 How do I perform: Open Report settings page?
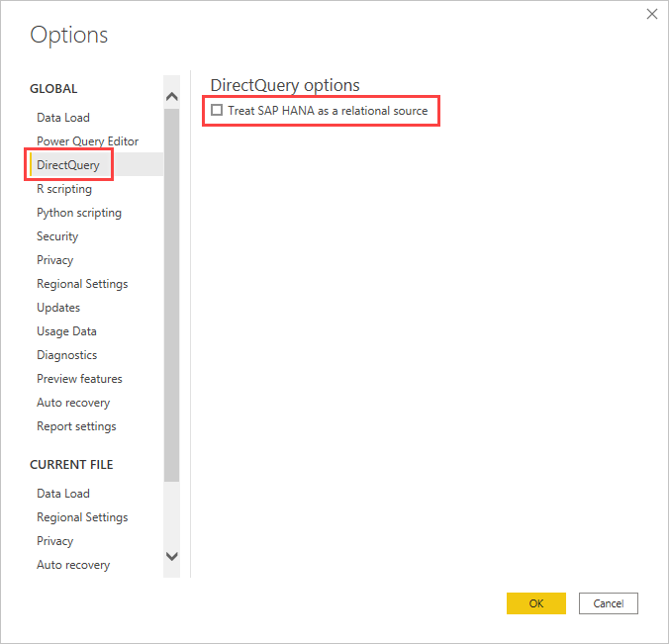76,426
